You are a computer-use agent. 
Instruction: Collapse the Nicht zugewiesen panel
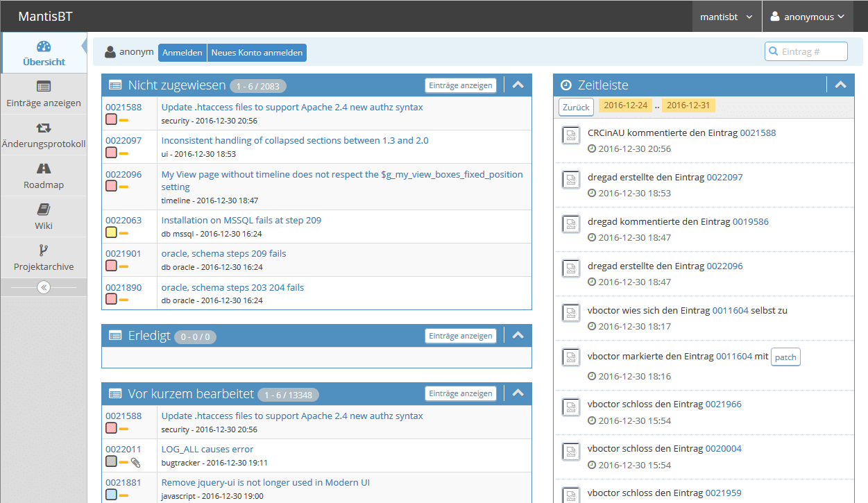pos(518,85)
